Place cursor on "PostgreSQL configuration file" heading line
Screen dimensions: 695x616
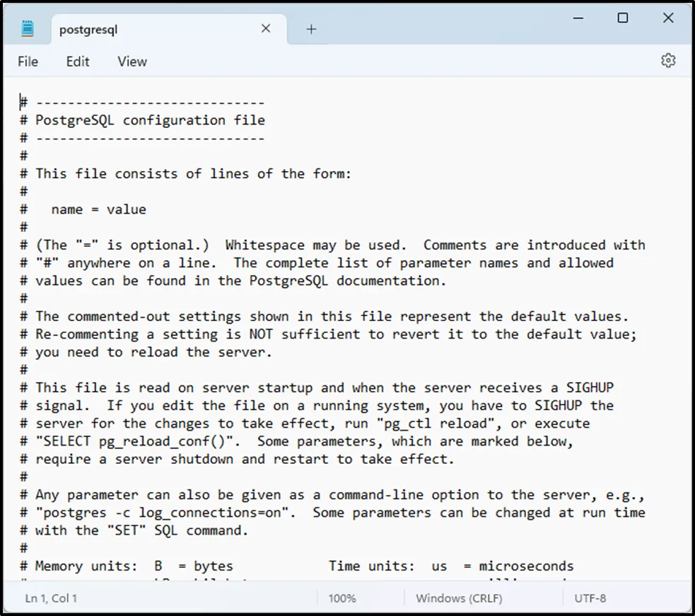click(x=150, y=120)
